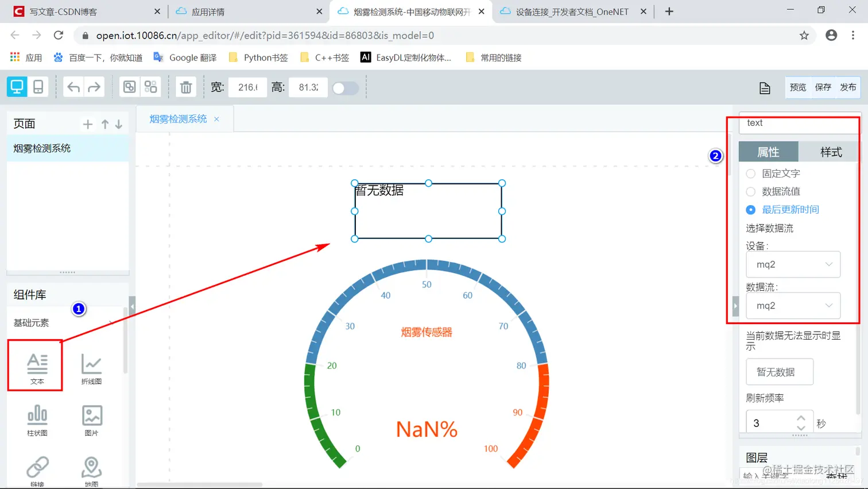Close the 烟雾检测系统 canvas tab
Screen dimensions: 868x489
[216, 119]
